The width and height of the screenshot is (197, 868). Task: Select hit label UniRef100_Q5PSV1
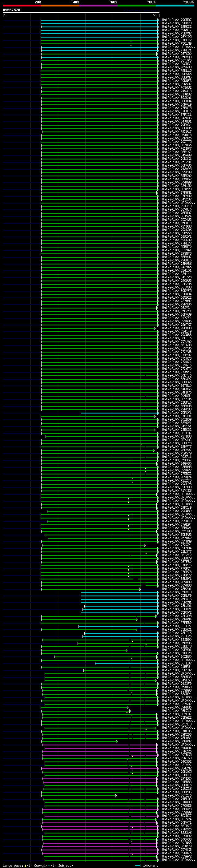[x=177, y=413]
